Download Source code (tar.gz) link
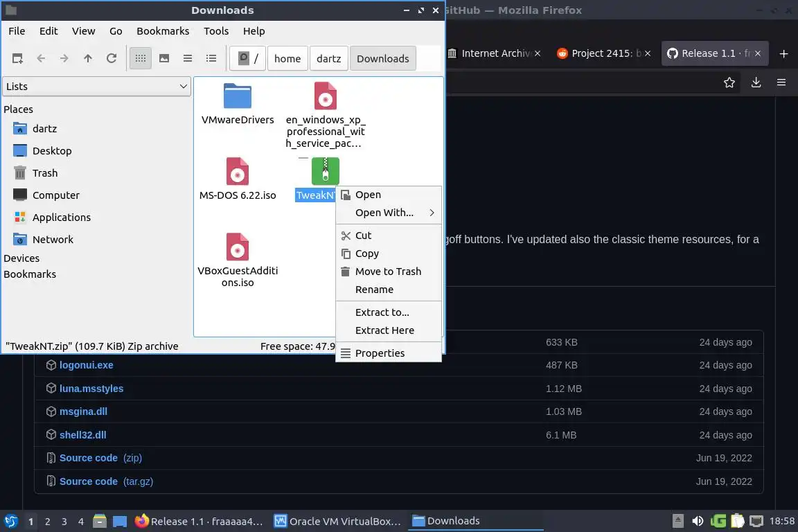The height and width of the screenshot is (532, 798). coord(107,481)
